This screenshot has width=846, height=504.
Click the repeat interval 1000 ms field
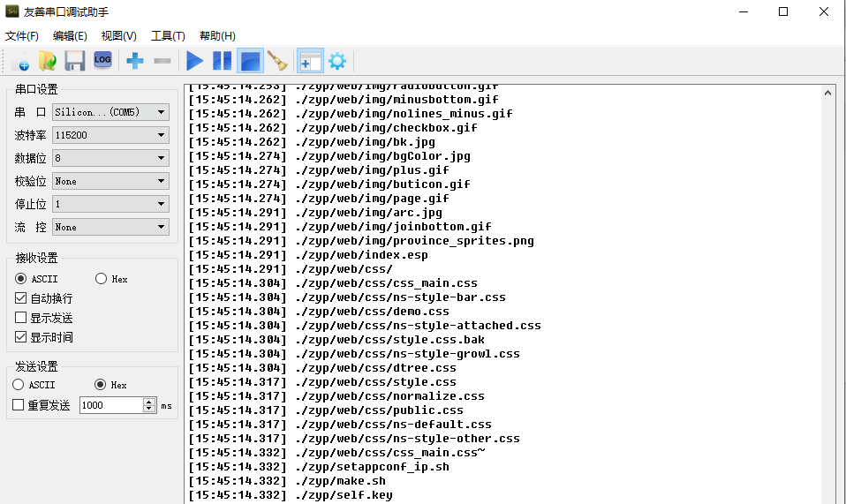coord(111,405)
